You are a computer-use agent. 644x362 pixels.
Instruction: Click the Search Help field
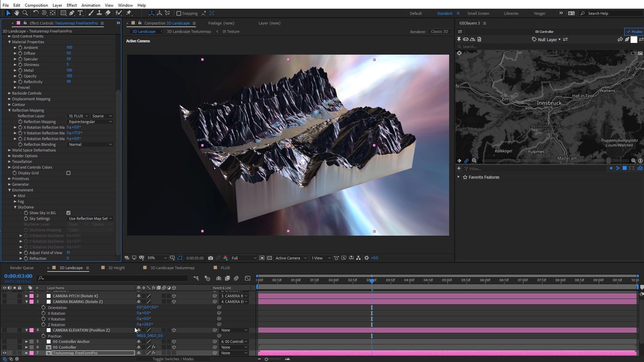[x=612, y=13]
